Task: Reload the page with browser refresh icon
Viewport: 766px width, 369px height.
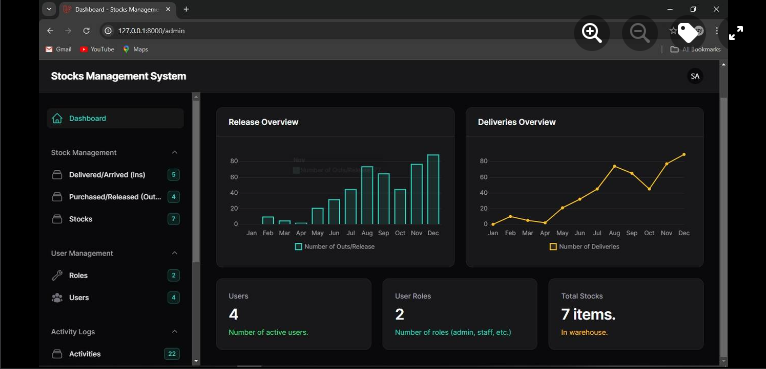Action: (x=86, y=31)
